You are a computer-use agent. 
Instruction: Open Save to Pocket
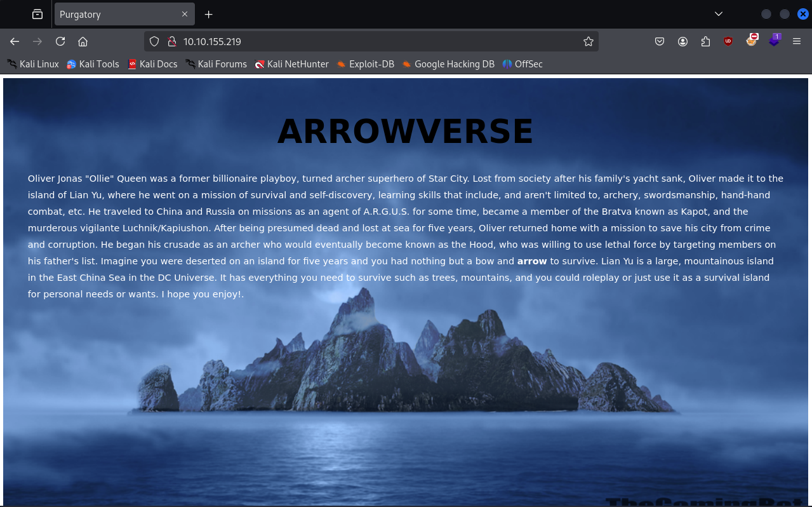coord(660,41)
